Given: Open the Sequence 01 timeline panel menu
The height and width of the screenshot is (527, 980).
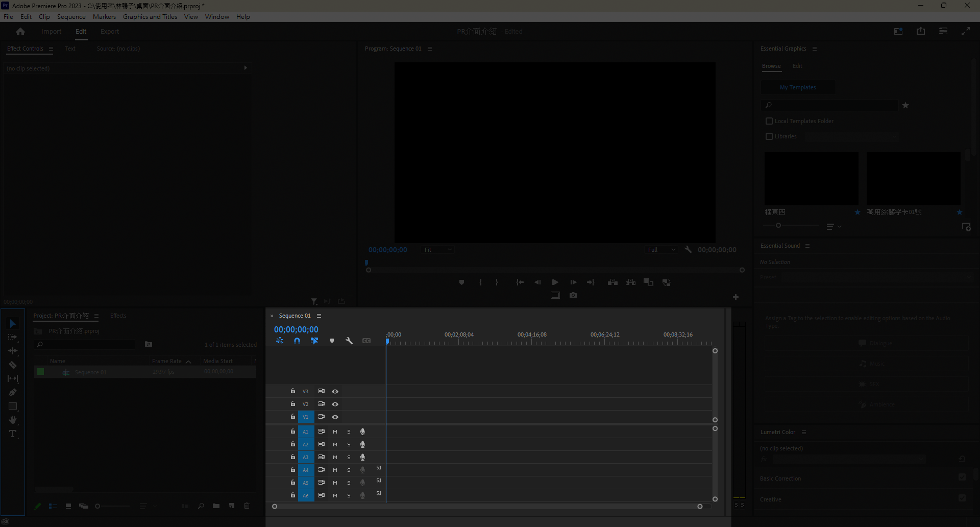Looking at the screenshot, I should coord(319,316).
